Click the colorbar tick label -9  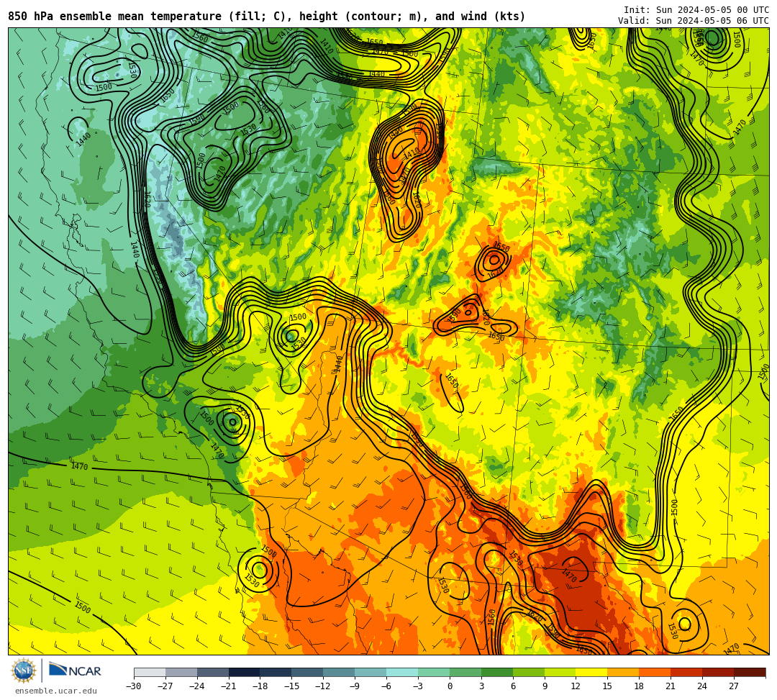pyautogui.click(x=355, y=686)
